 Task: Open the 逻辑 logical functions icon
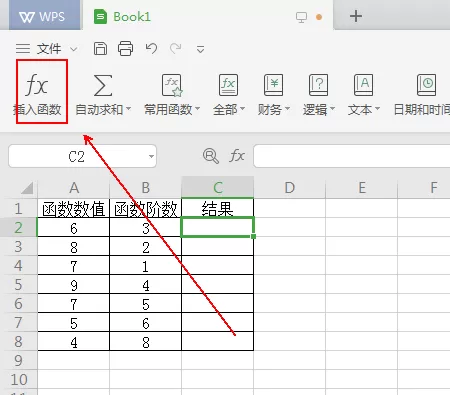pyautogui.click(x=318, y=85)
